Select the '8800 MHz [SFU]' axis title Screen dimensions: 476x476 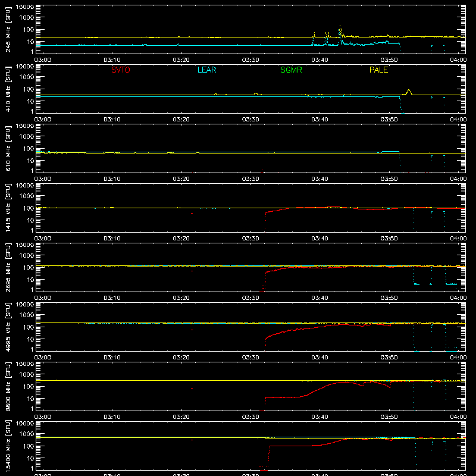coord(8,386)
